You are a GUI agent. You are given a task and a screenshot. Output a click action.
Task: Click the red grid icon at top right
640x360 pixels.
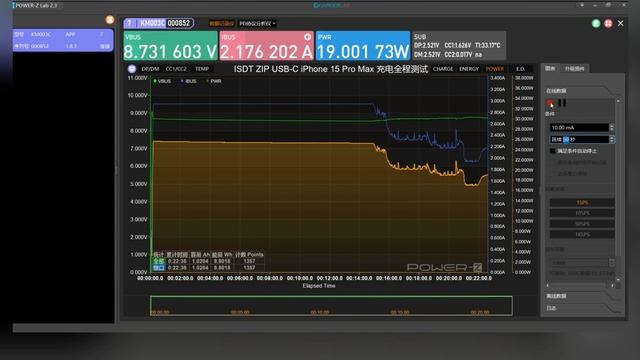point(608,23)
